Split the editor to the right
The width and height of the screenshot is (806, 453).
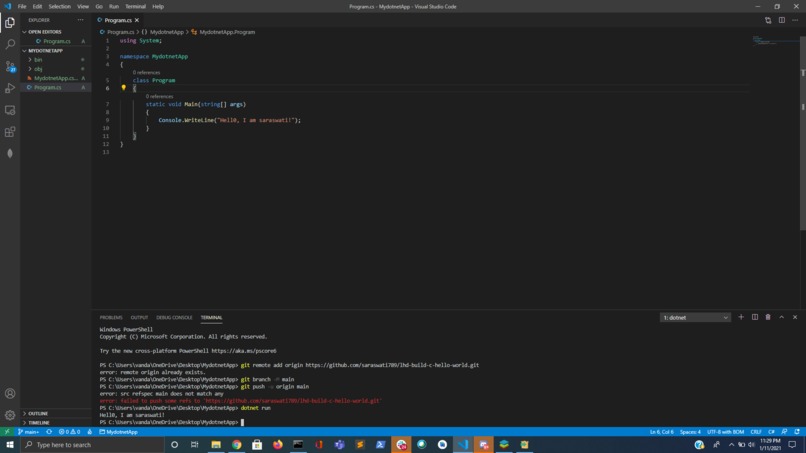(x=781, y=20)
